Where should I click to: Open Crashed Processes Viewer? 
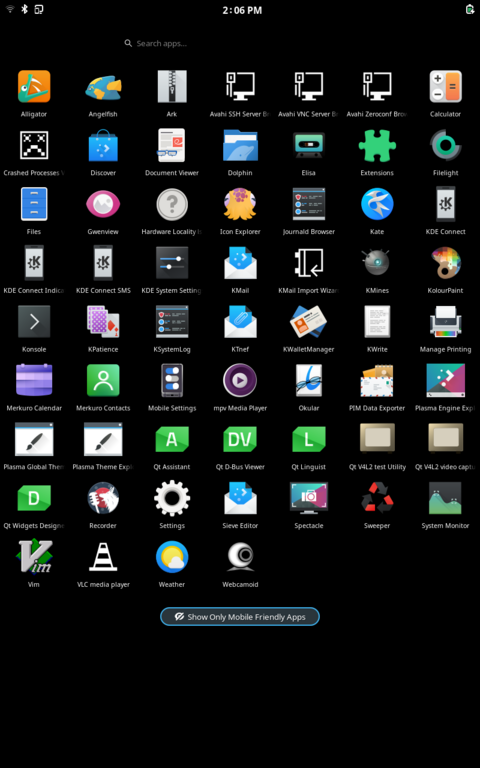coord(34,145)
